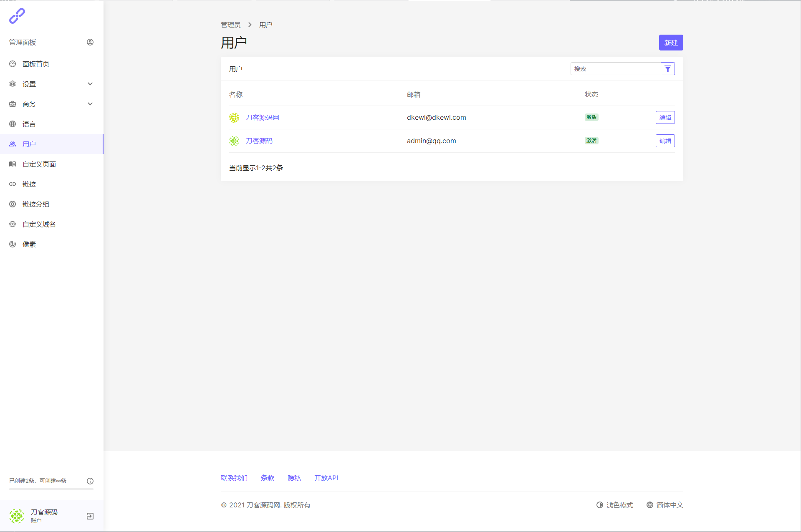The image size is (801, 532).
Task: Click 编辑 for dkewl@dkewl.com user
Action: (x=665, y=118)
